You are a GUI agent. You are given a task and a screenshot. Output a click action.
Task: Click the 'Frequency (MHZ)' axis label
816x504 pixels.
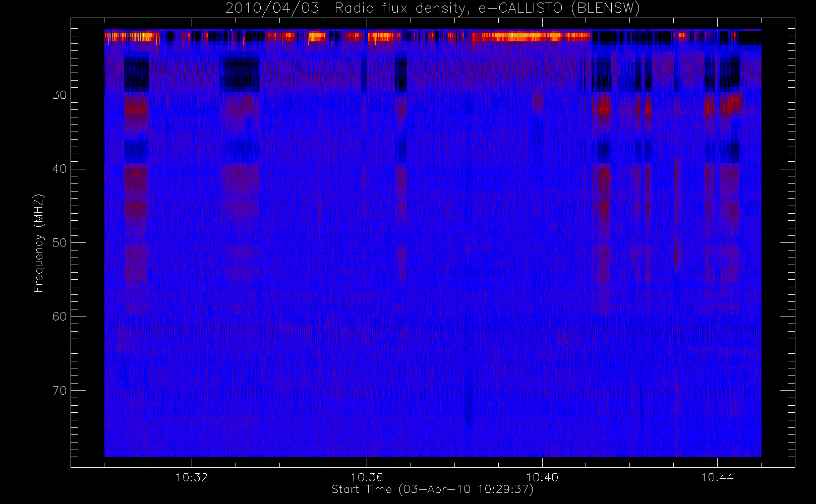39,243
